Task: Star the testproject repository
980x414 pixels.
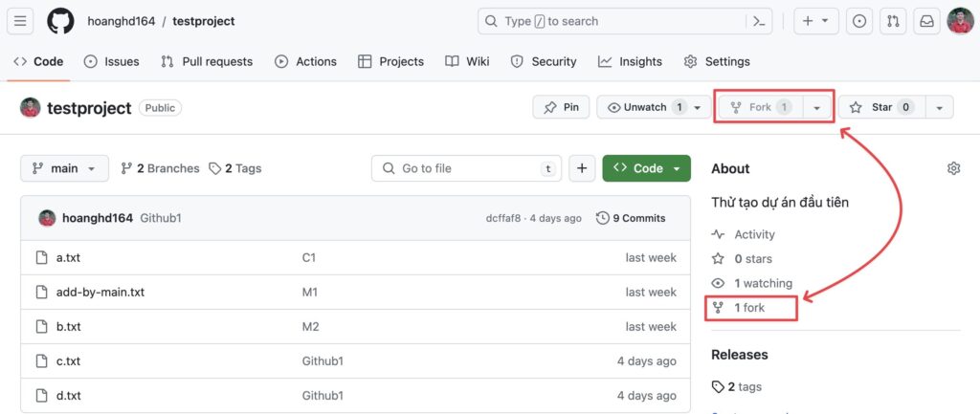Action: click(881, 107)
